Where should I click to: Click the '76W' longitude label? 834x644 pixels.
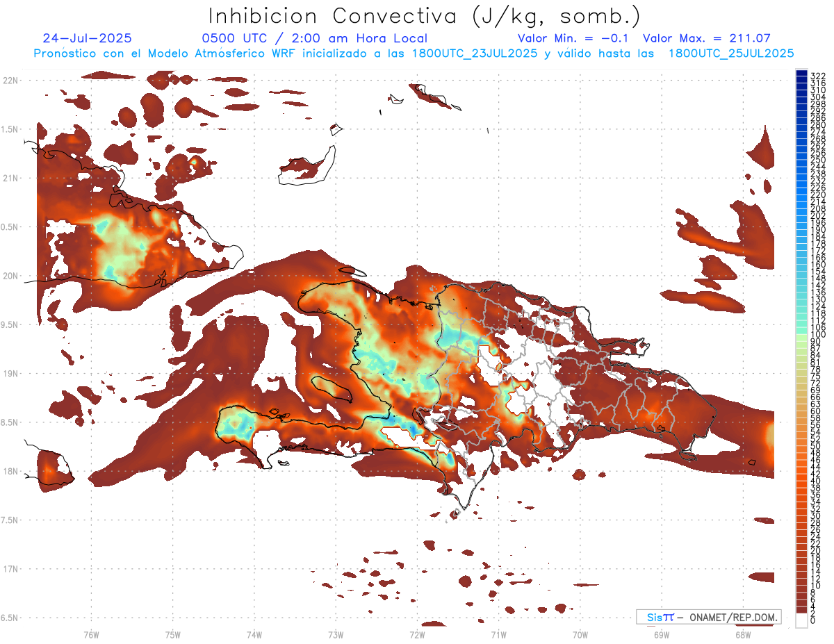(x=92, y=634)
